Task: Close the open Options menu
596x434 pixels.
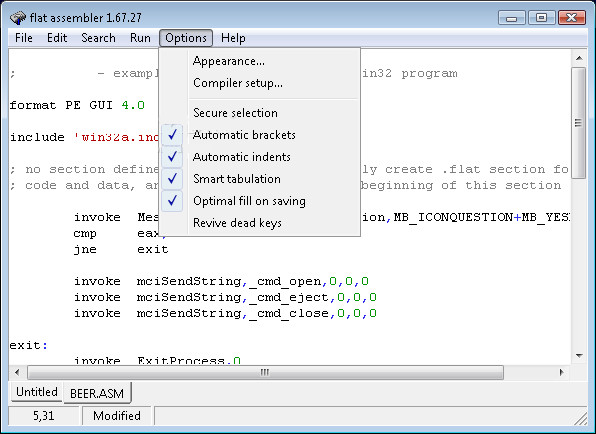Action: 186,38
